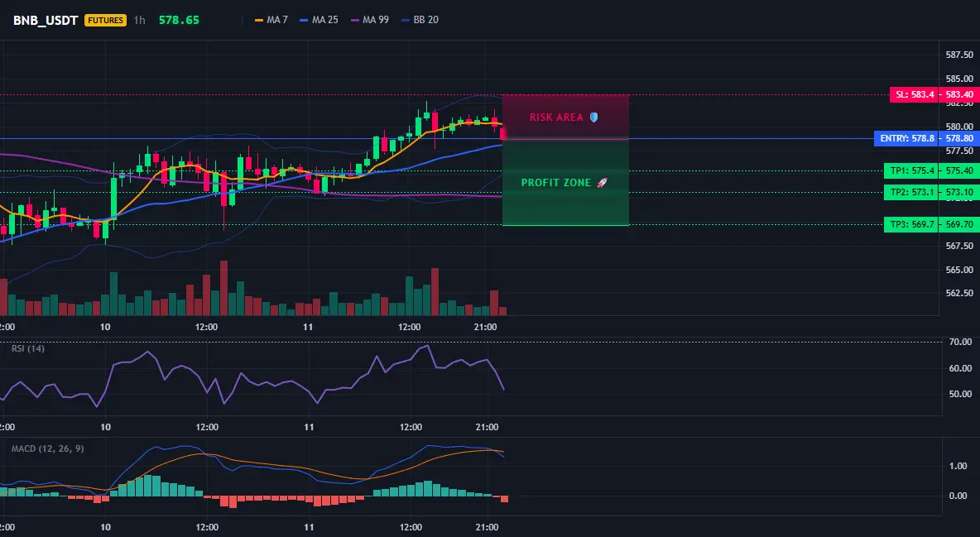The image size is (980, 537).
Task: Select the TP1: 575.4 target label
Action: pos(911,170)
